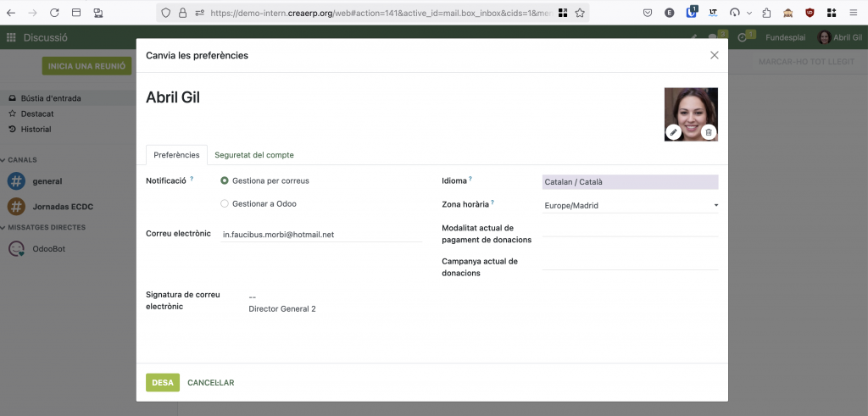Open the Firefox extensions puzzle icon
Viewport: 868px width, 416px height.
pyautogui.click(x=767, y=13)
